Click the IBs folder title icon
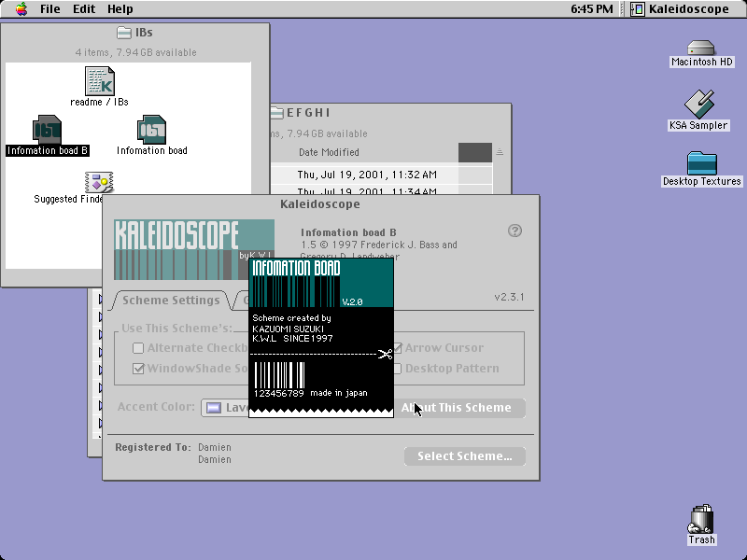This screenshot has width=747, height=560. coord(124,33)
